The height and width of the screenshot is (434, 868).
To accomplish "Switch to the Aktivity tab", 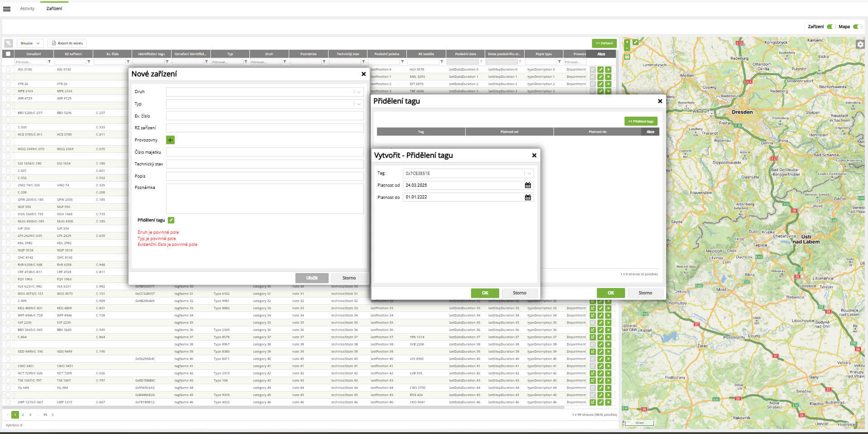I will (27, 9).
